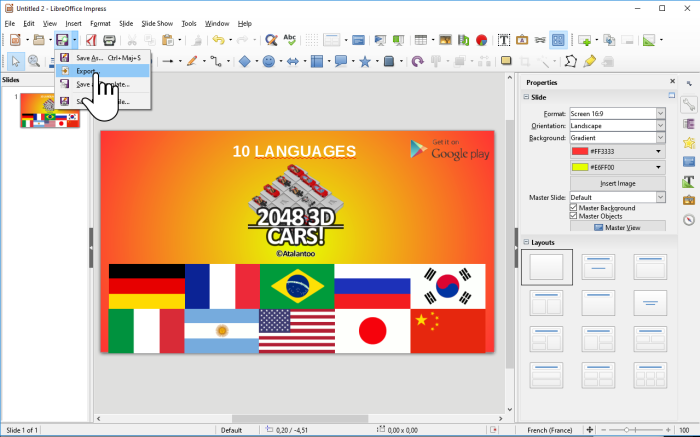Open the Slide Show menu
The width and height of the screenshot is (700, 437).
point(157,23)
